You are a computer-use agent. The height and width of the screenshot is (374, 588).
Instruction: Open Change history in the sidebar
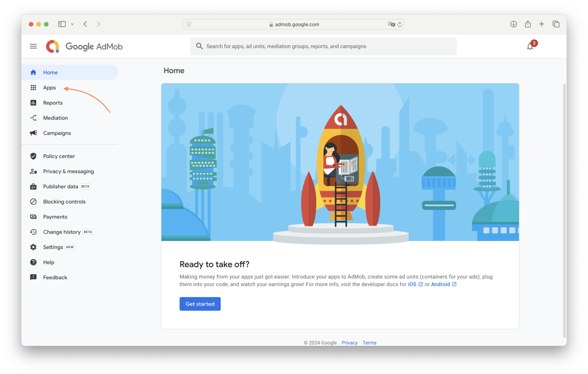(70, 232)
